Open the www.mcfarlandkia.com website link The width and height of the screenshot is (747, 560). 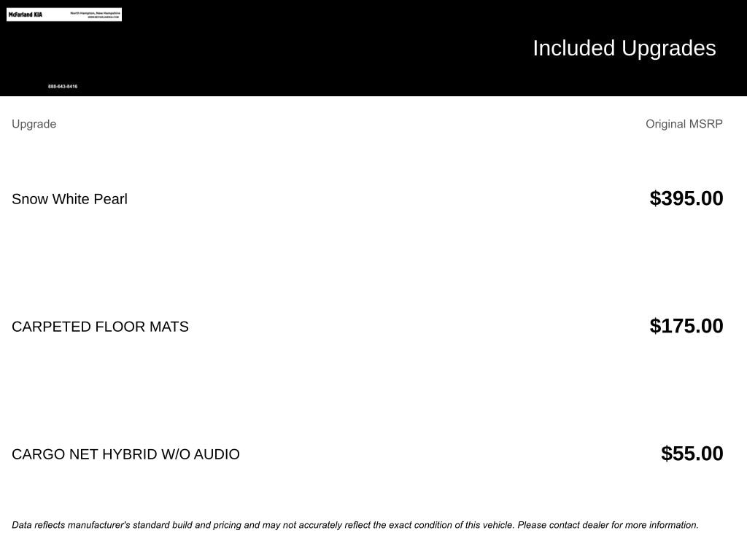[103, 17]
